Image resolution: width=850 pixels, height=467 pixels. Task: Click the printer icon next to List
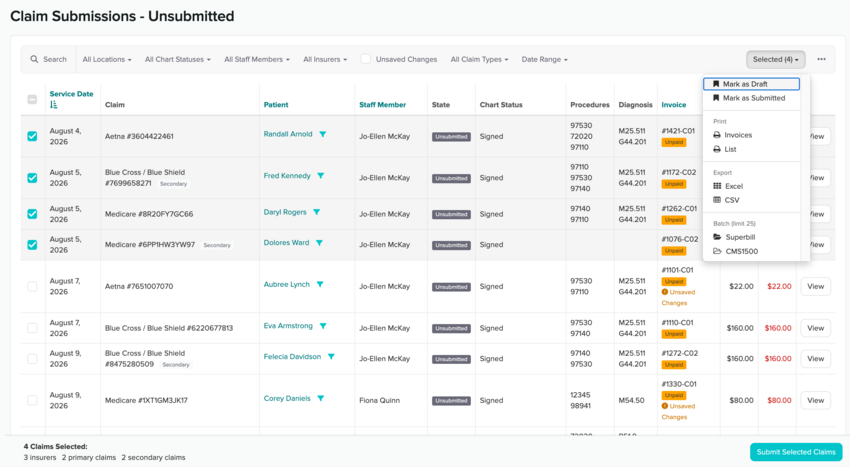717,149
